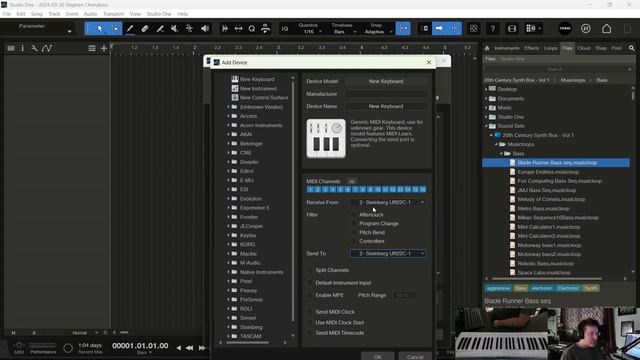Click the add tracks plus icon
The image size is (640, 360).
104,48
